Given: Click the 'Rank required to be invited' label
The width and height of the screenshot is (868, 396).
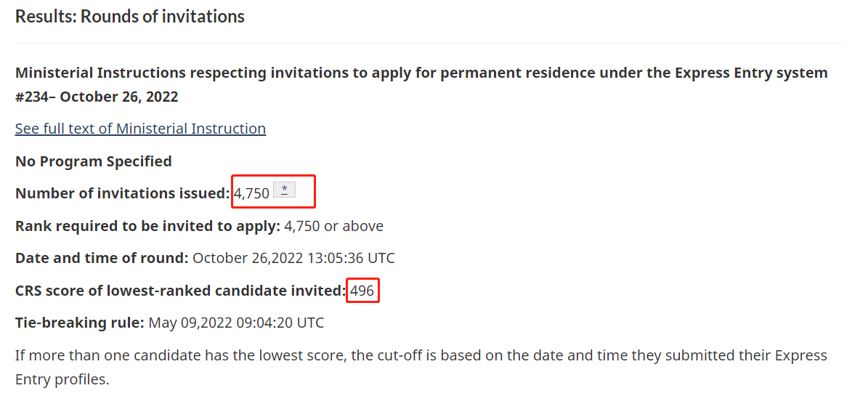Looking at the screenshot, I should click(147, 226).
